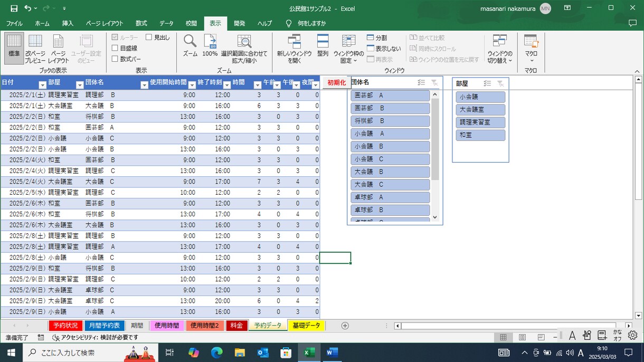Screen dimensions: 644x362
Task: Open 数式 ribbon tab
Action: [141, 23]
